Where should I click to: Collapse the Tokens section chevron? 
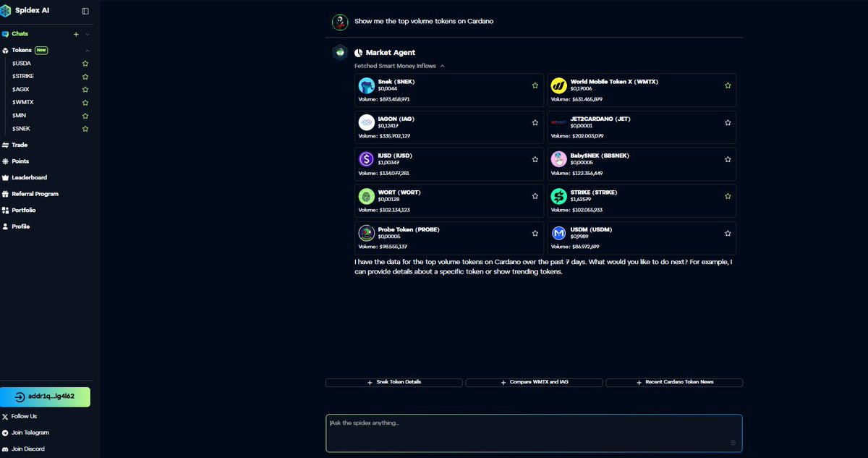(87, 51)
